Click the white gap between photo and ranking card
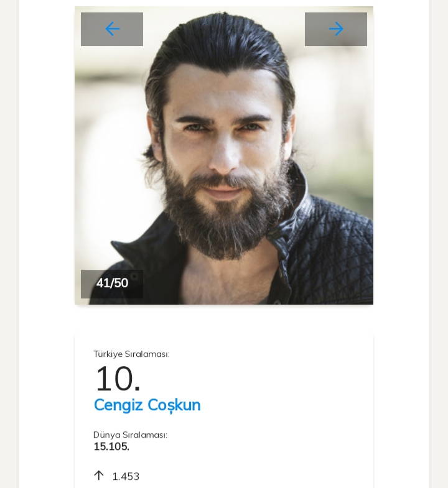The height and width of the screenshot is (488, 448). point(224,318)
